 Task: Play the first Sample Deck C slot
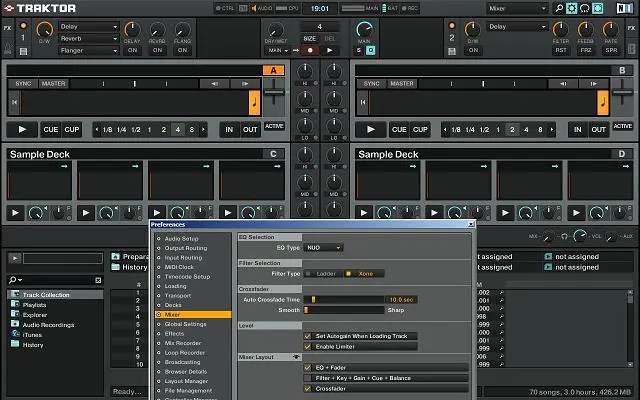tap(16, 212)
